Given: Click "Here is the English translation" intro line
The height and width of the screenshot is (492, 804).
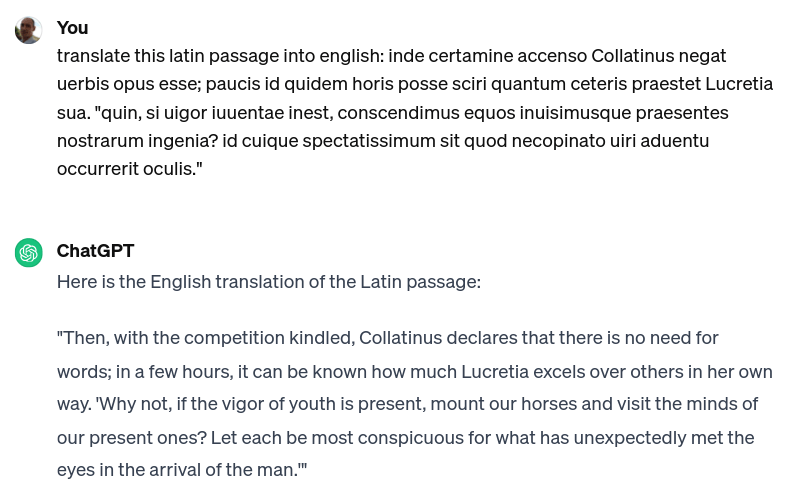Looking at the screenshot, I should coord(269,282).
